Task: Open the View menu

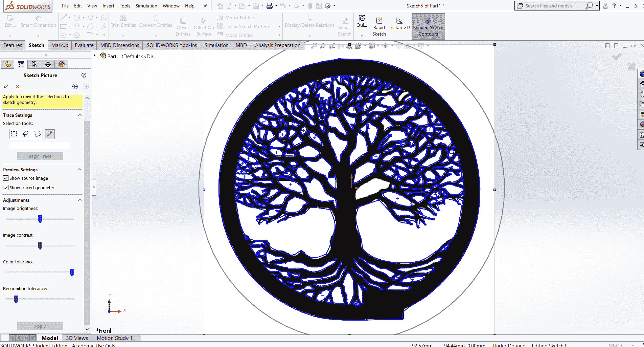Action: pyautogui.click(x=92, y=6)
